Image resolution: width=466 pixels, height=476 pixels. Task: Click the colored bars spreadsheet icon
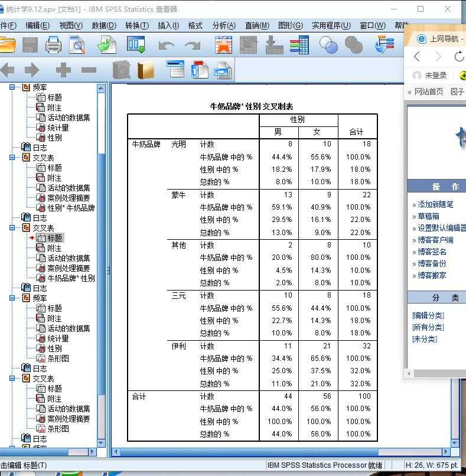tap(299, 45)
